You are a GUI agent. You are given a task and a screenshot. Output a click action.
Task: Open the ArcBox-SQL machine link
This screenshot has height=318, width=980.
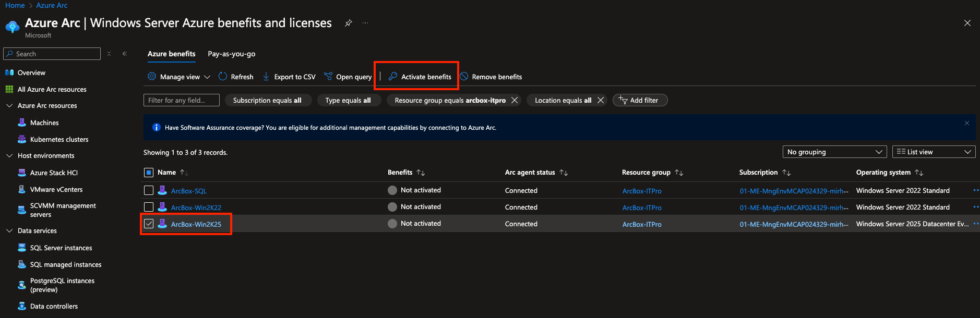(x=189, y=191)
